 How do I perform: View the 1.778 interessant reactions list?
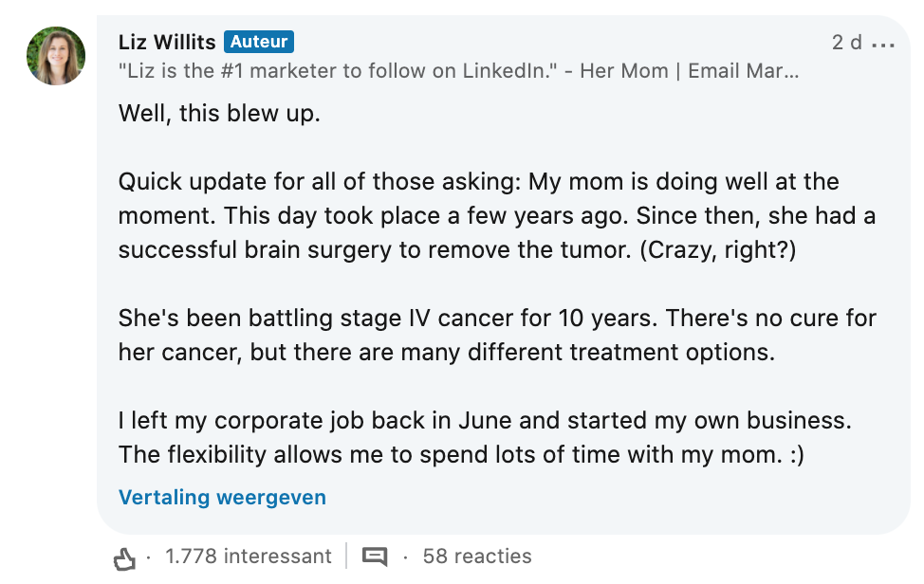click(x=248, y=557)
